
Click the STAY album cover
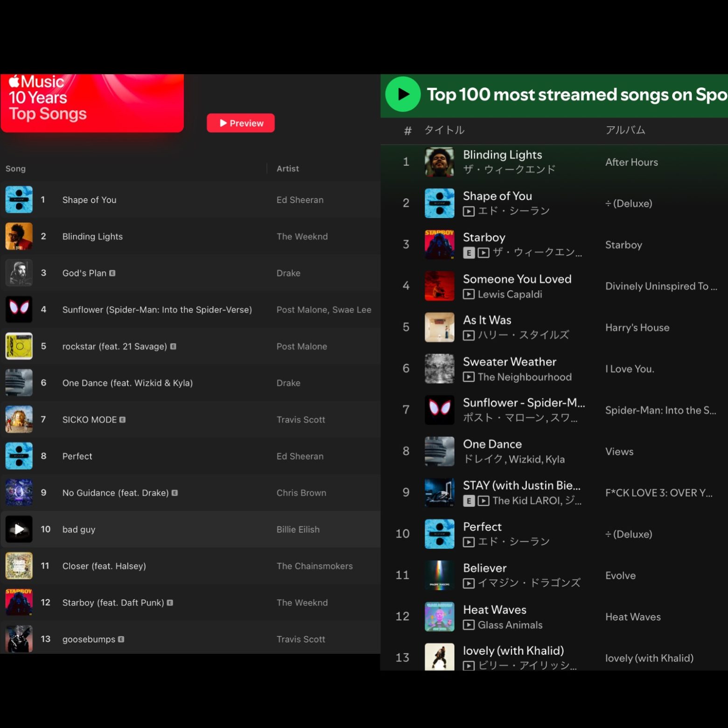[440, 493]
